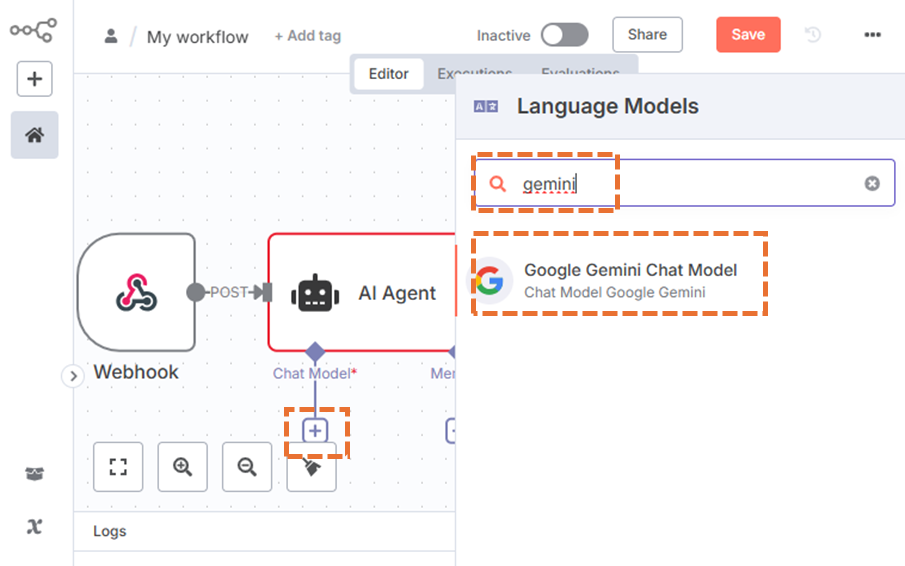Zoom out on the canvas
This screenshot has height=566, width=905.
point(247,467)
